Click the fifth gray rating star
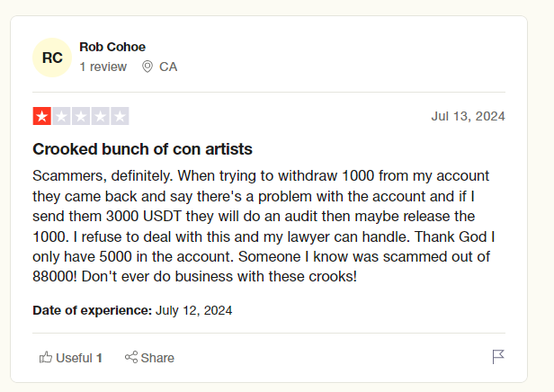 [120, 116]
